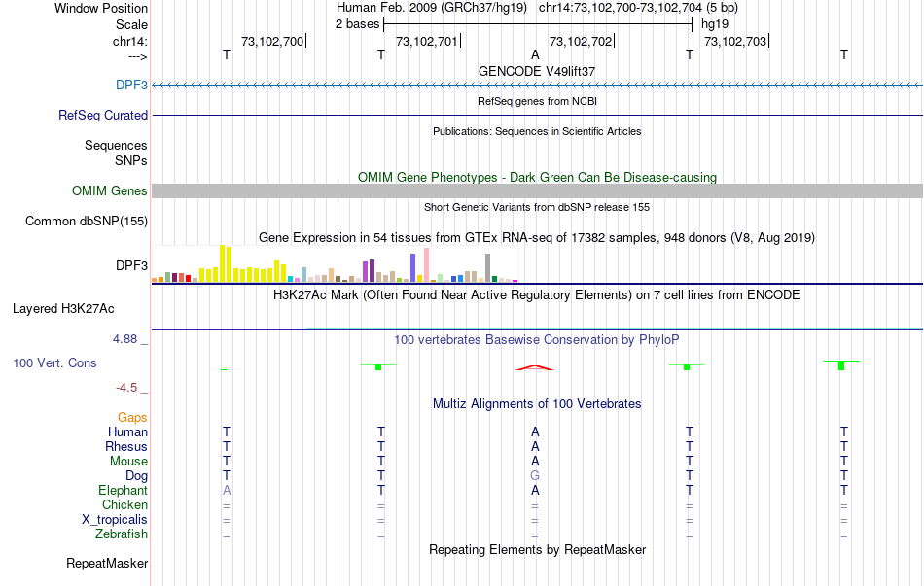Click the Elephant species label

(123, 491)
